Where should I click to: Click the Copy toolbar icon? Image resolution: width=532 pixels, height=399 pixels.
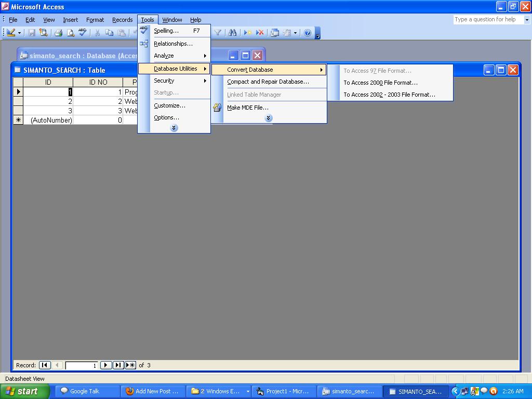point(109,33)
